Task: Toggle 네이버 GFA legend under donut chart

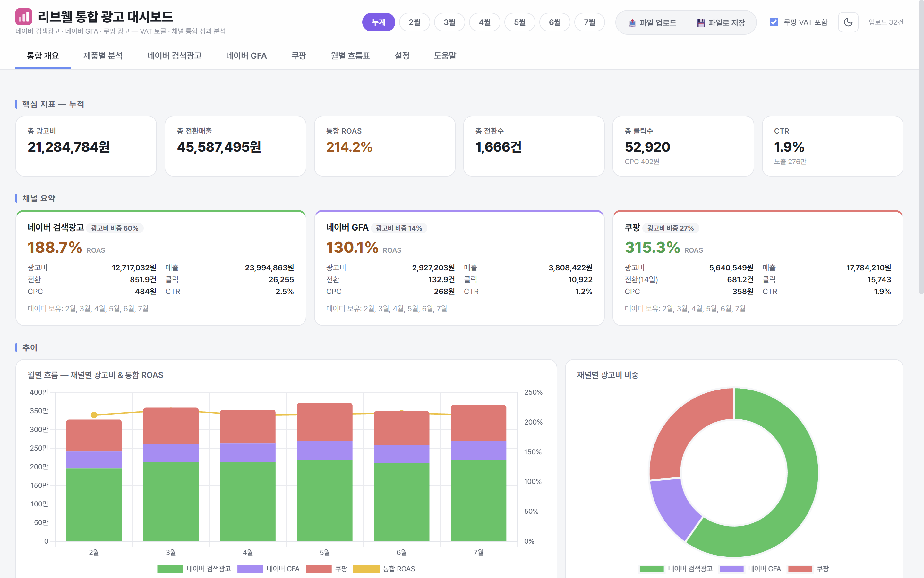Action: [750, 569]
